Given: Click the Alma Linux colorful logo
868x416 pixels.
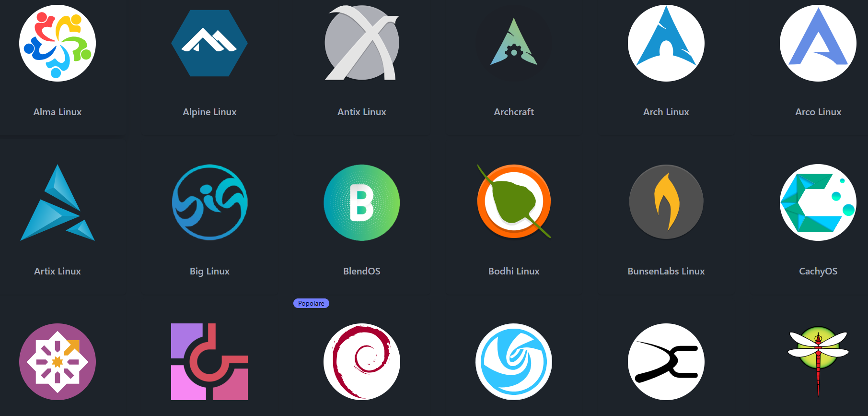Looking at the screenshot, I should 58,43.
